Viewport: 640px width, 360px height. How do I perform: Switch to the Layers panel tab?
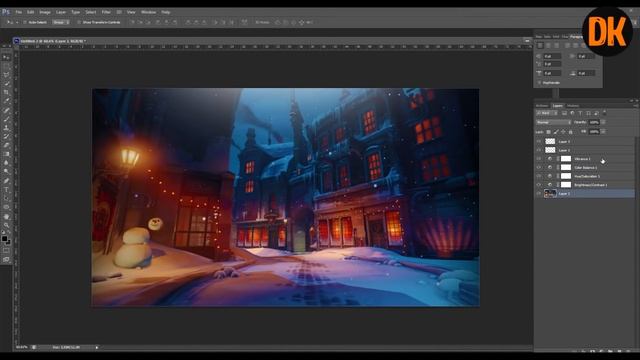pos(558,106)
